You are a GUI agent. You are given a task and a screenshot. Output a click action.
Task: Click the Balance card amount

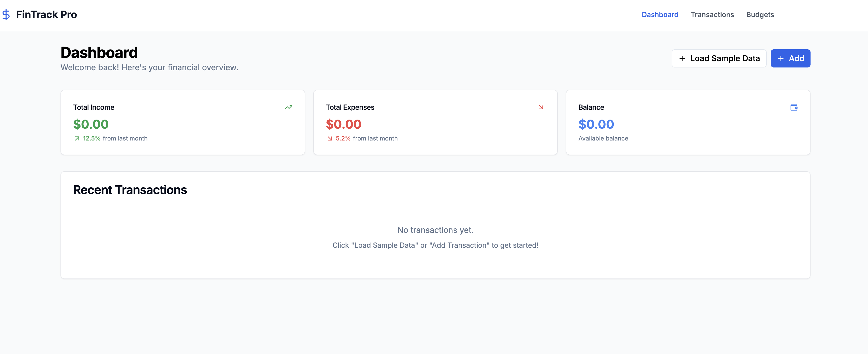[596, 124]
